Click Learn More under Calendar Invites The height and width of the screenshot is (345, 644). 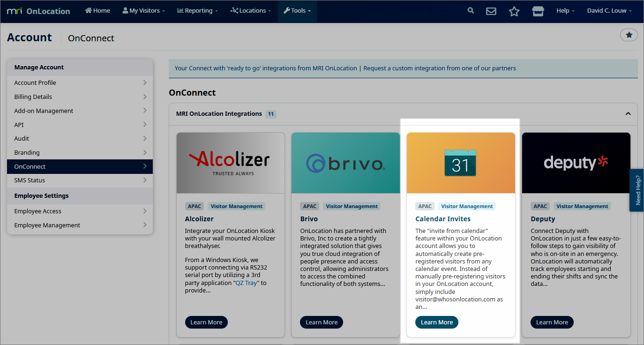pyautogui.click(x=436, y=322)
